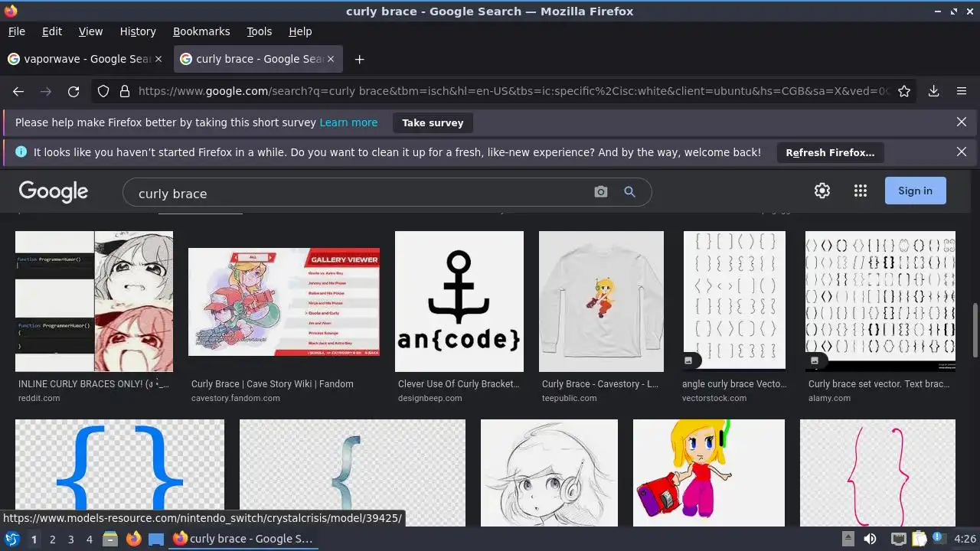Image resolution: width=980 pixels, height=551 pixels.
Task: Click the vectorstock.com source text
Action: [x=714, y=398]
